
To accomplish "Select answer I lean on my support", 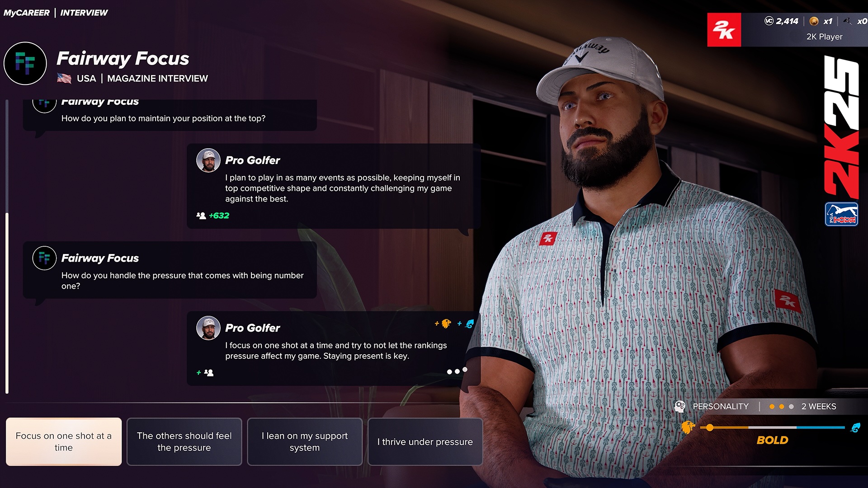I will coord(305,442).
